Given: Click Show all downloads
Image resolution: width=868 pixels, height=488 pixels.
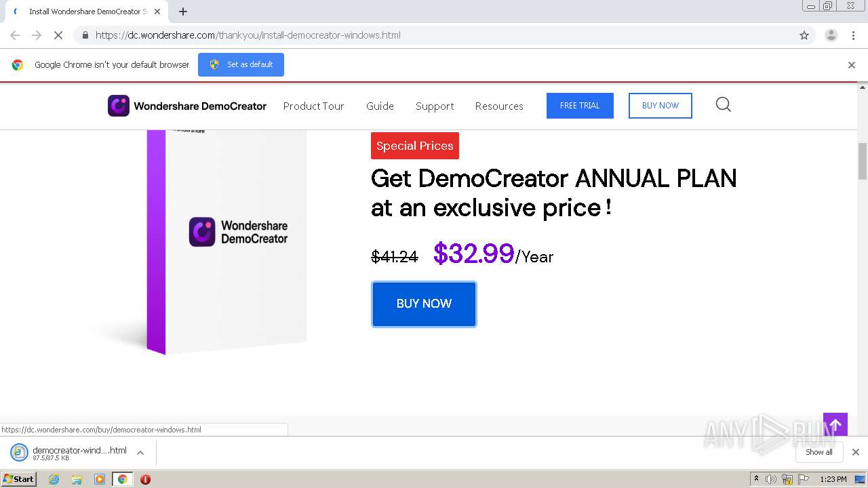Looking at the screenshot, I should click(x=818, y=452).
